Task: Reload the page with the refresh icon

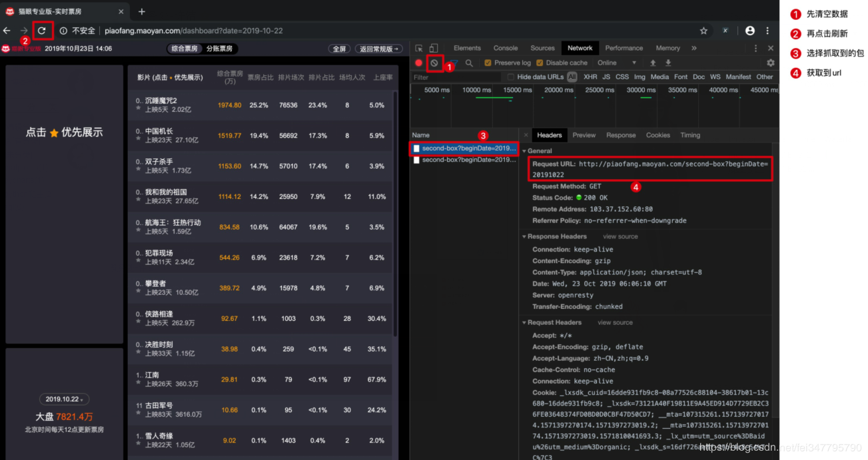Action: (x=42, y=31)
